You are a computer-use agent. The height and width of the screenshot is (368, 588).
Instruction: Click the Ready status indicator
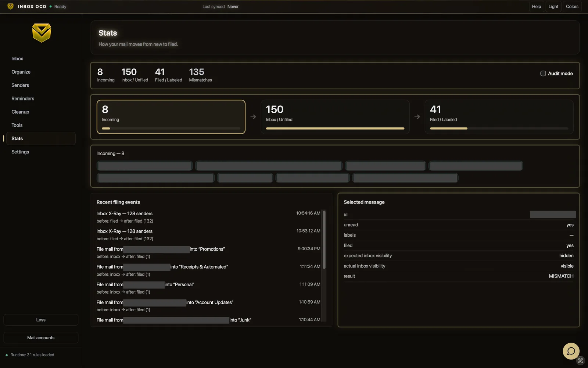pyautogui.click(x=58, y=7)
